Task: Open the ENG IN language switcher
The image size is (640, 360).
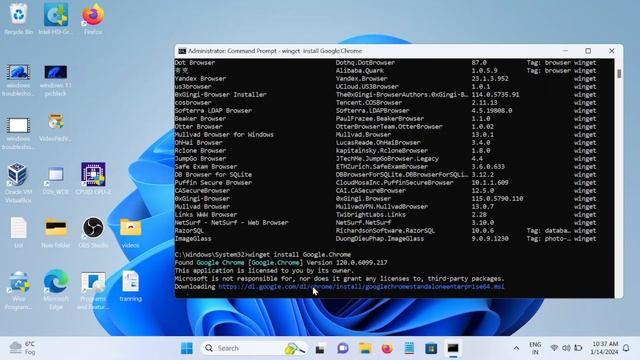Action: pos(535,348)
